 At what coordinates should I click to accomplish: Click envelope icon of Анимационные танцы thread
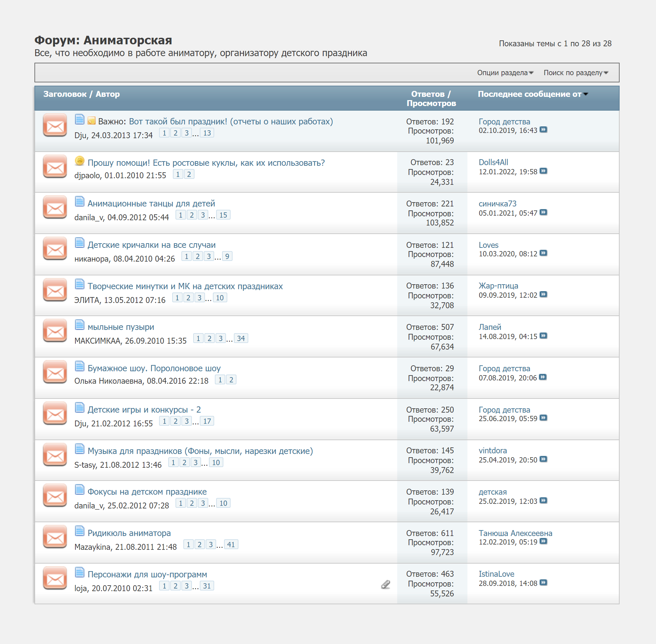55,207
